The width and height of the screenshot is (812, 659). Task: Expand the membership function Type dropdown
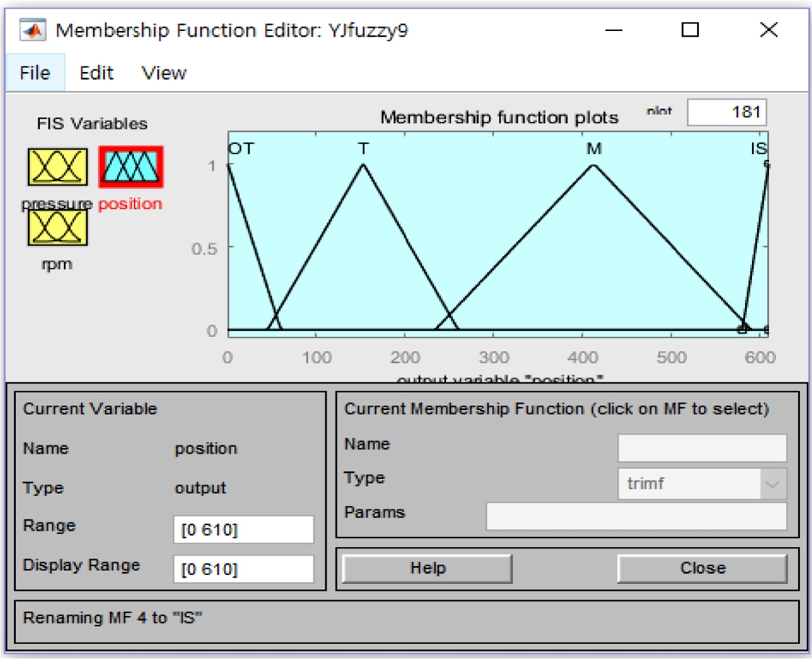(x=772, y=484)
